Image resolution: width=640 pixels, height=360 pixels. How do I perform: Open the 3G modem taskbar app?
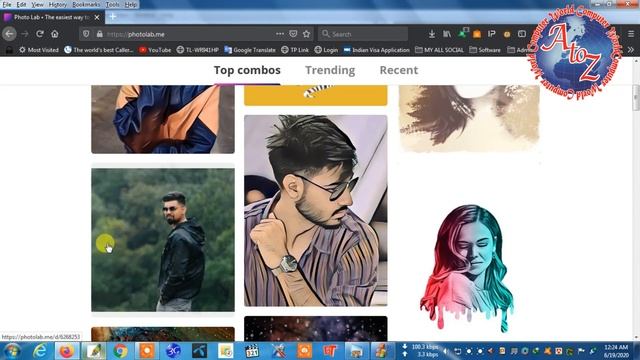click(x=173, y=351)
